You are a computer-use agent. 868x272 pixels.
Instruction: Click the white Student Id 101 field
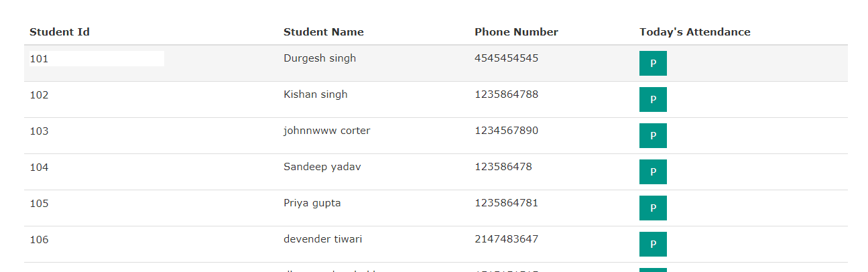[x=97, y=58]
